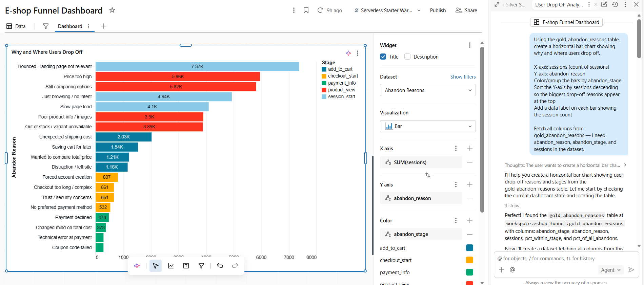
Task: Open the Serverless Starter Warehouse selector
Action: tap(387, 10)
